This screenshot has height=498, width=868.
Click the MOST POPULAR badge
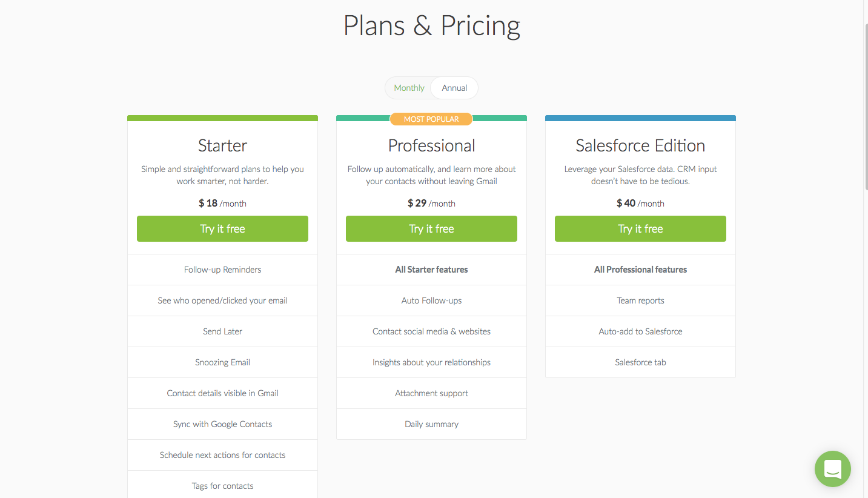coord(431,119)
